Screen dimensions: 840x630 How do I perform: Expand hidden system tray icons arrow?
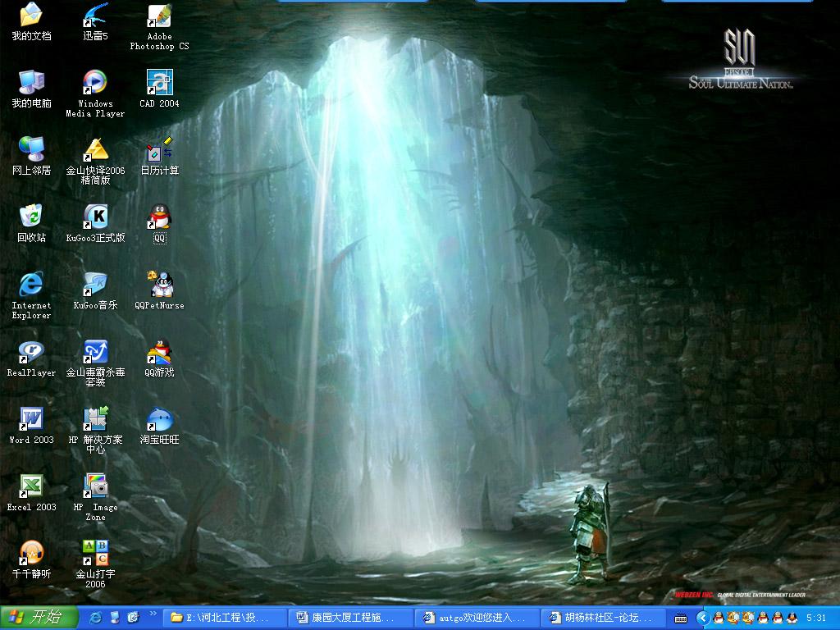click(702, 619)
